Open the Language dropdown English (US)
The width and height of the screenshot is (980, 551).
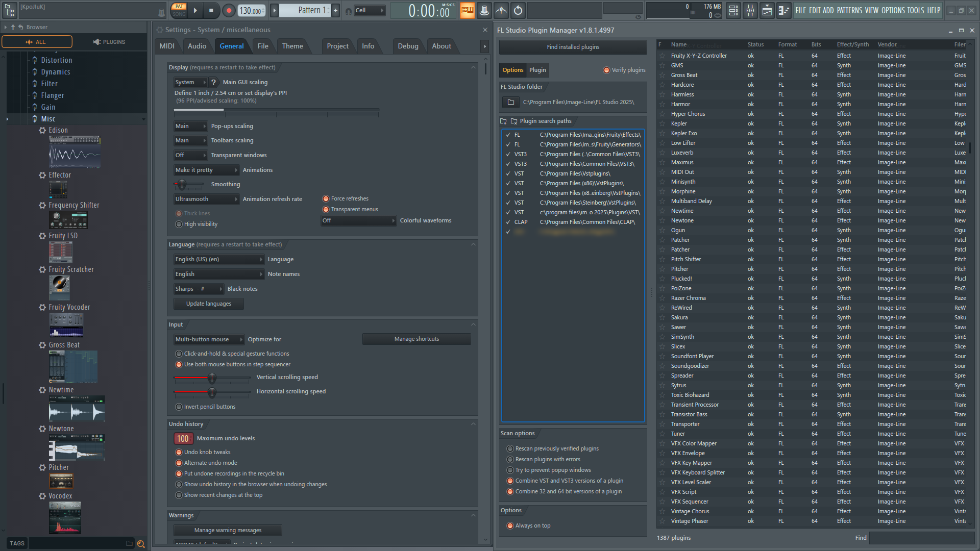pyautogui.click(x=218, y=260)
